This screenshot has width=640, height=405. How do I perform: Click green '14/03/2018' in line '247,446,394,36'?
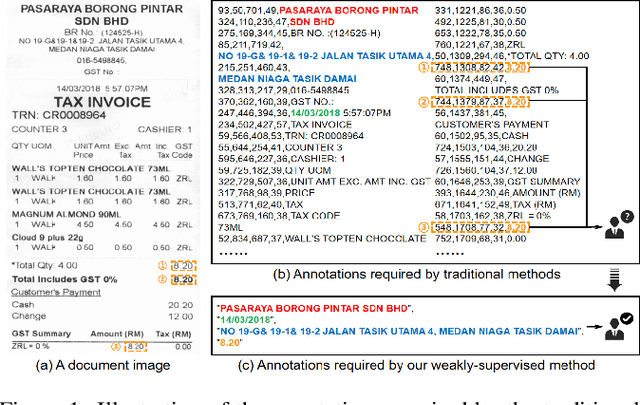315,113
